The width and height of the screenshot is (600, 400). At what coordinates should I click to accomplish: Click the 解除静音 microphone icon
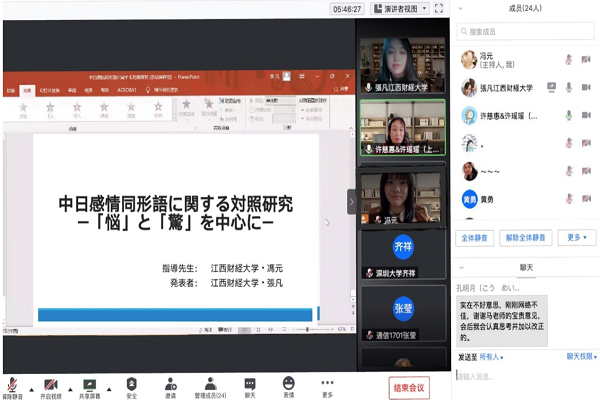pyautogui.click(x=13, y=384)
